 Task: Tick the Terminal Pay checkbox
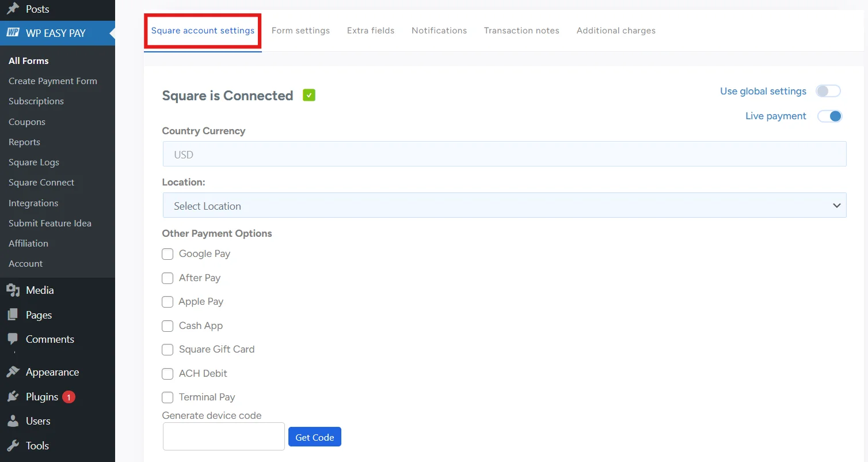(167, 397)
